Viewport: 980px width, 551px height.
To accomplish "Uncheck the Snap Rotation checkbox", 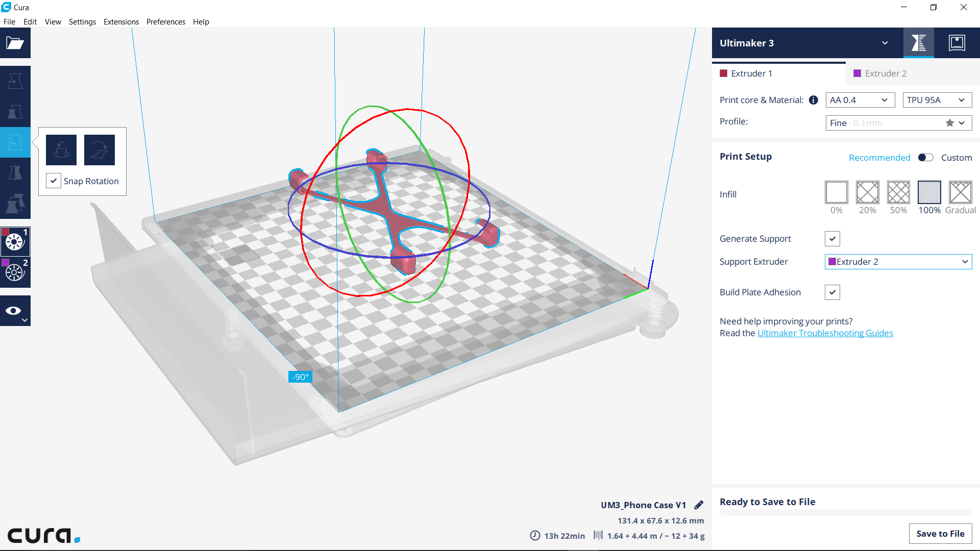I will 54,181.
